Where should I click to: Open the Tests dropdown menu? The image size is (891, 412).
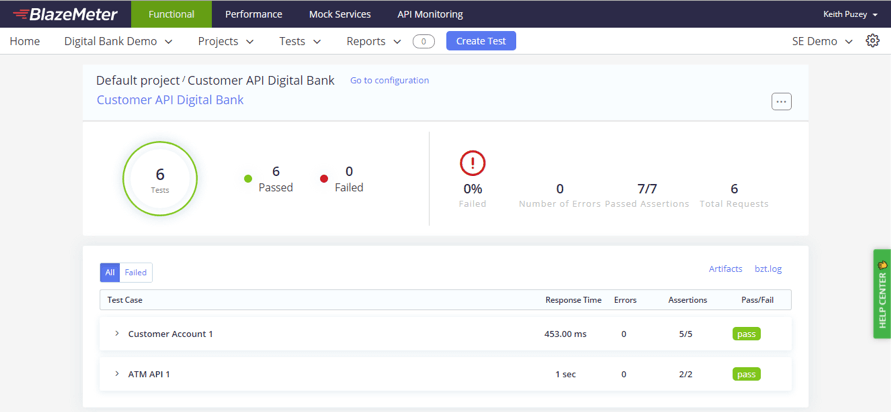pyautogui.click(x=300, y=41)
